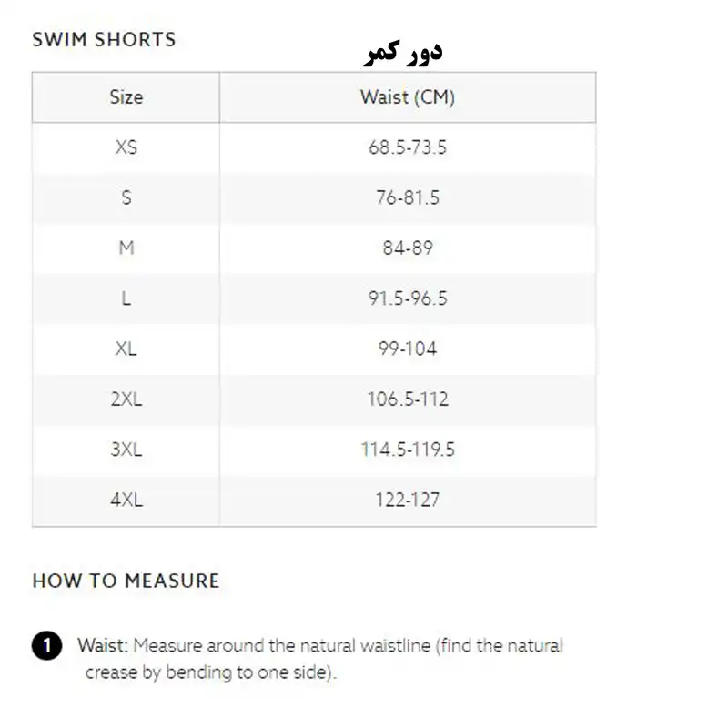Click the XS size cell

[126, 147]
